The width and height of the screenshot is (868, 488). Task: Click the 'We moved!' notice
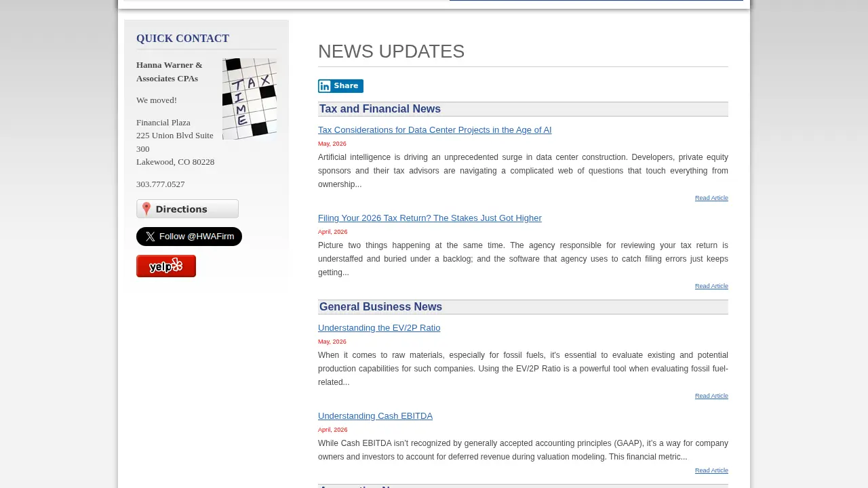tap(157, 100)
